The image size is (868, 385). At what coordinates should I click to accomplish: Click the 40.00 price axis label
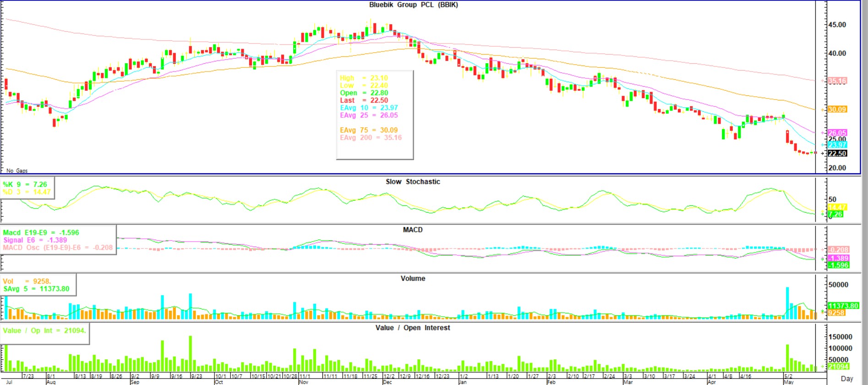(x=837, y=53)
